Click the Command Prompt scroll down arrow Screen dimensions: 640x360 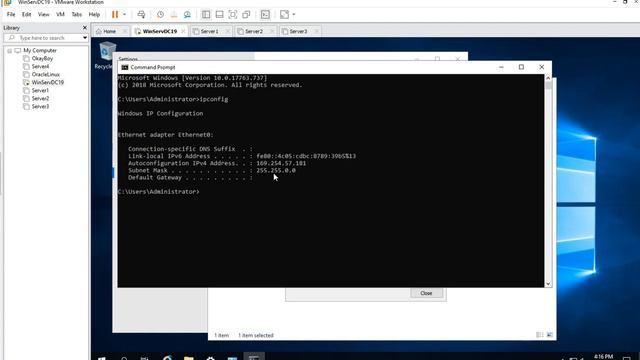pos(548,284)
